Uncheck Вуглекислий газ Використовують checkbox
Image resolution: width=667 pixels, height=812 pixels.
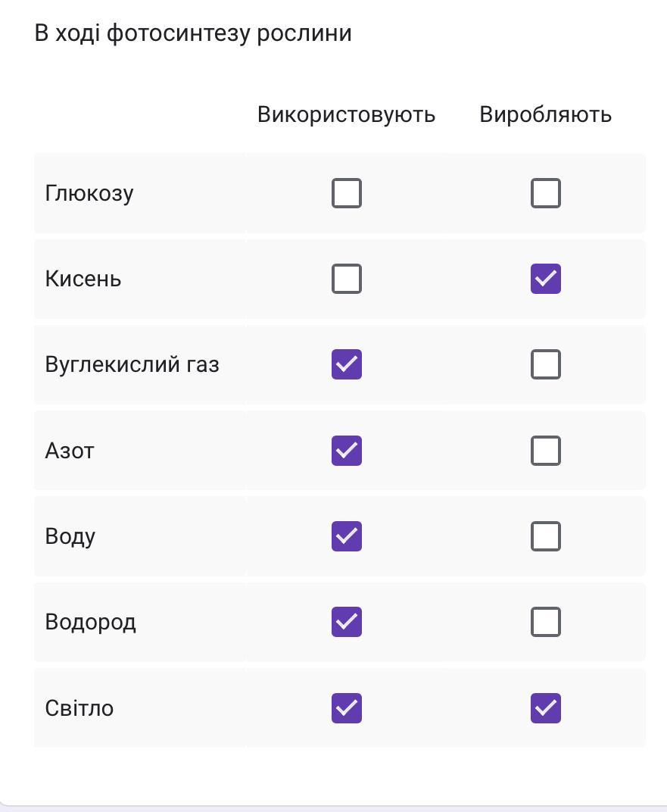click(x=346, y=364)
